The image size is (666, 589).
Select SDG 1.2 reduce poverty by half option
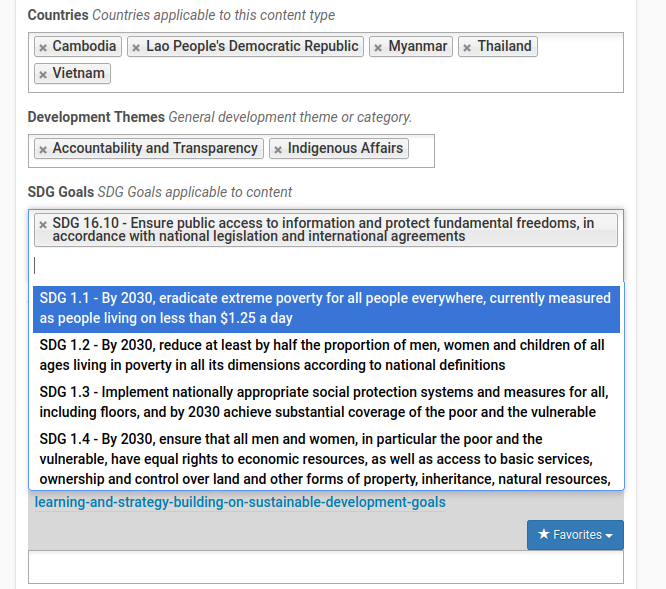point(326,355)
